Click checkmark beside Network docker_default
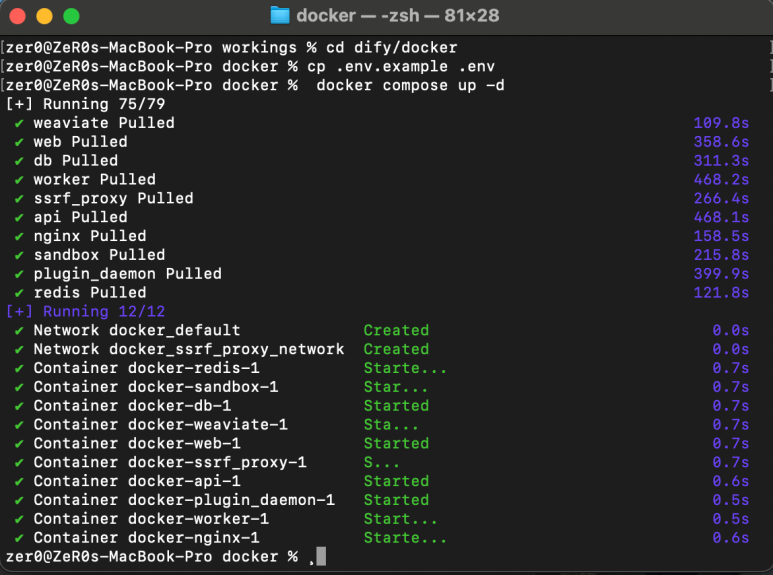 [19, 331]
